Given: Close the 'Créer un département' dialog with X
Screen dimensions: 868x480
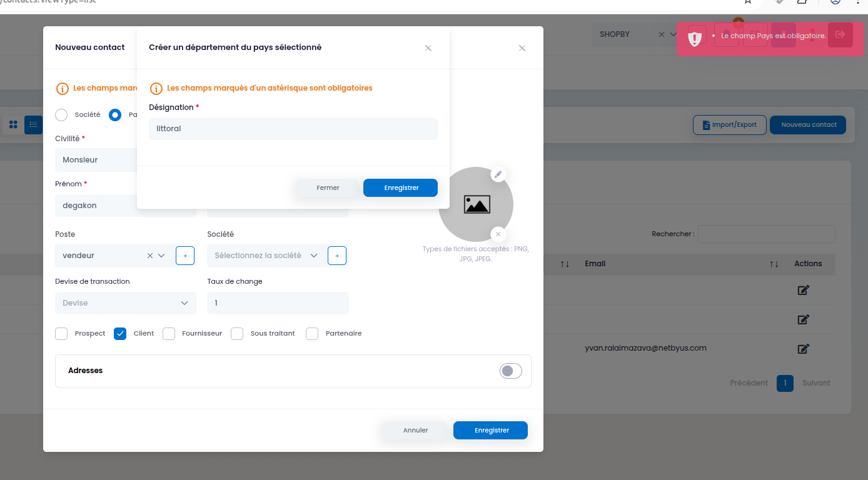Looking at the screenshot, I should click(428, 48).
